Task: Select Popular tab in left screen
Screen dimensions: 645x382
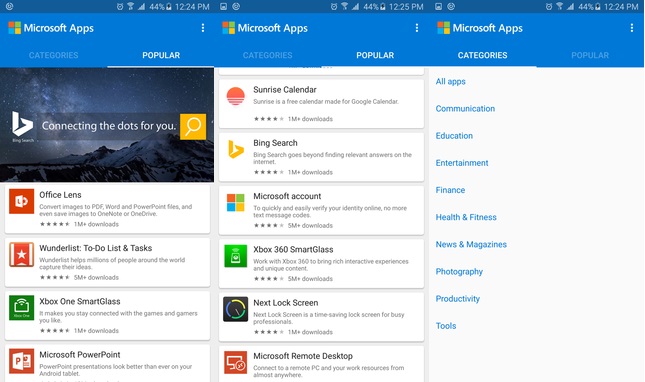Action: 161,55
